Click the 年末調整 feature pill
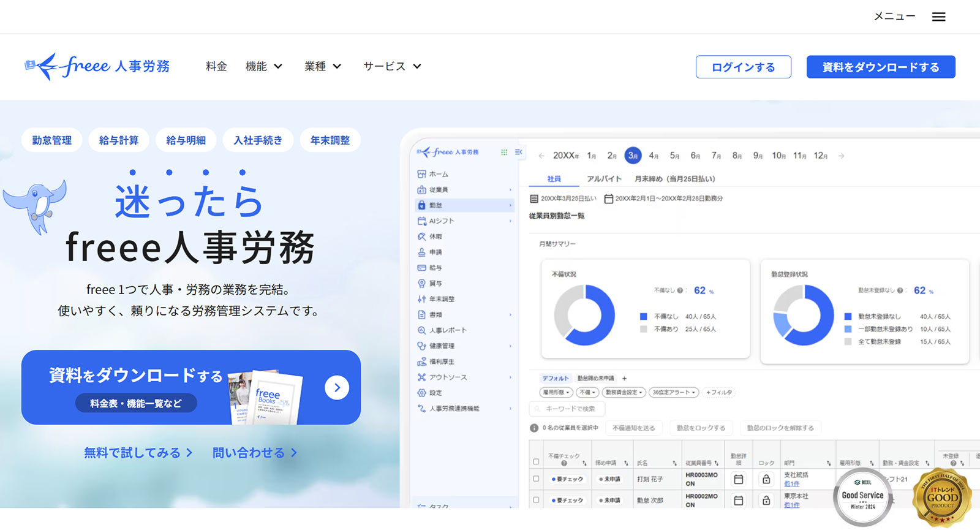Screen dimensions: 980x530 point(330,140)
